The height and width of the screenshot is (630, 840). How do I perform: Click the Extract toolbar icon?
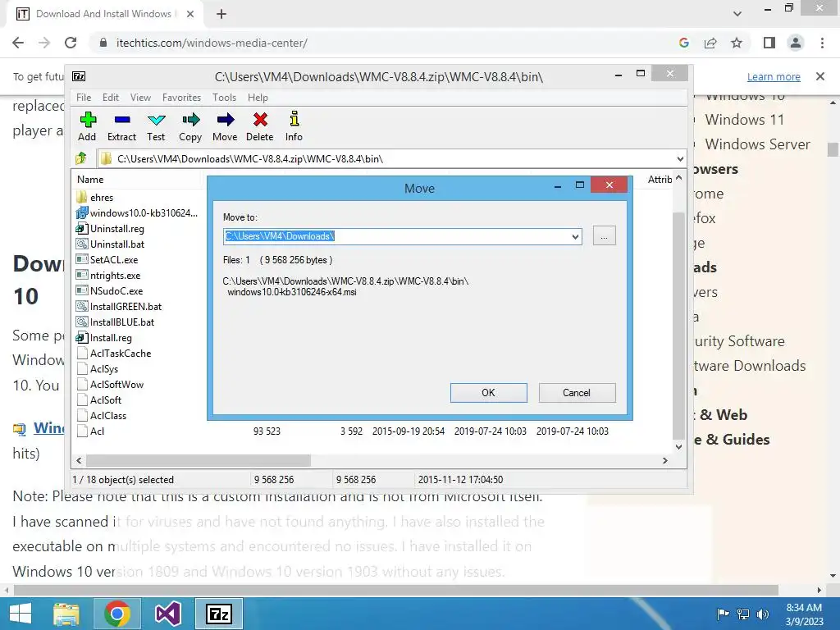[x=122, y=120]
